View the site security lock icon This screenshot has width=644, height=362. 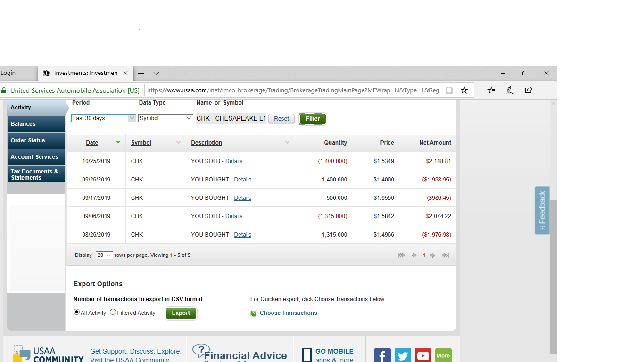point(4,90)
